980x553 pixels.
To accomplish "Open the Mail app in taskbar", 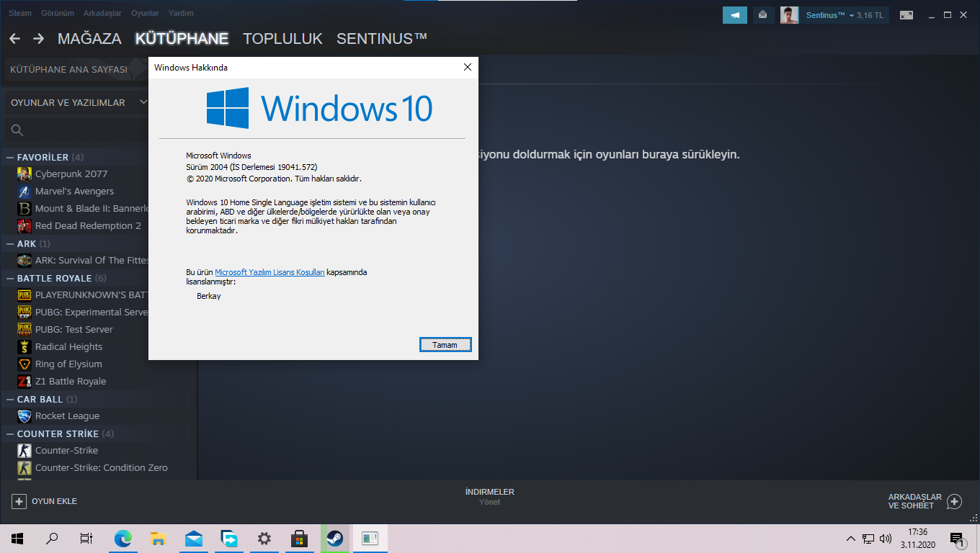I will 194,539.
